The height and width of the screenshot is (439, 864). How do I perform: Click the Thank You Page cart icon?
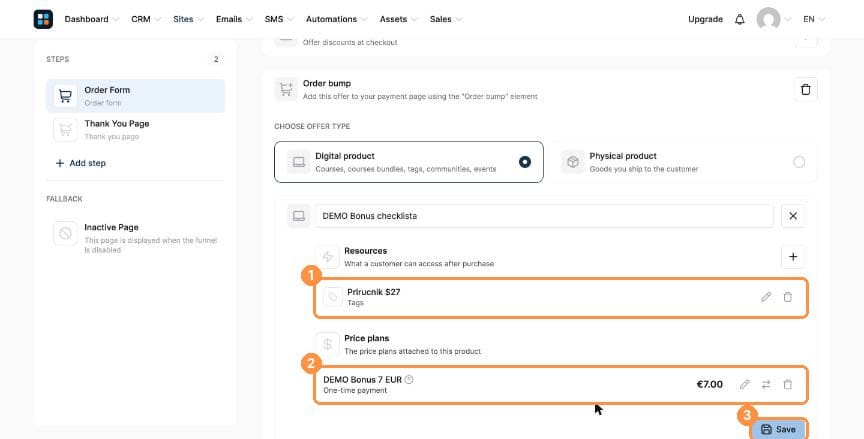65,129
